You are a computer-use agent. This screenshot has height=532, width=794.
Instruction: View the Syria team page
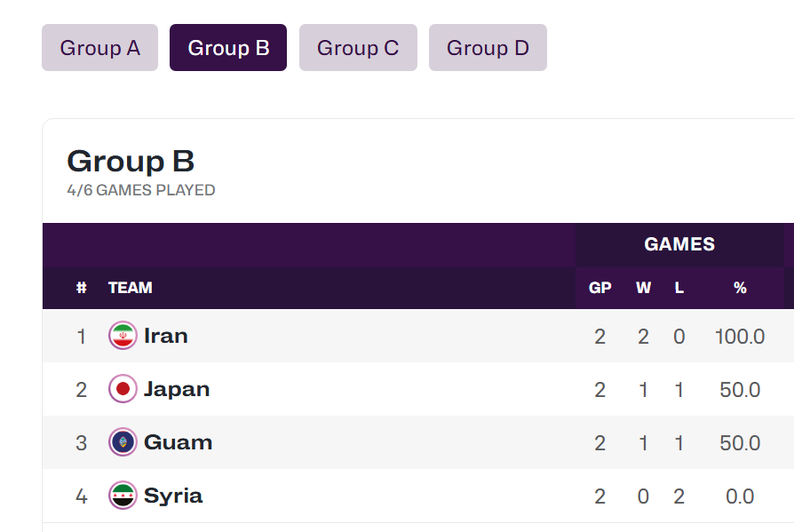(173, 496)
